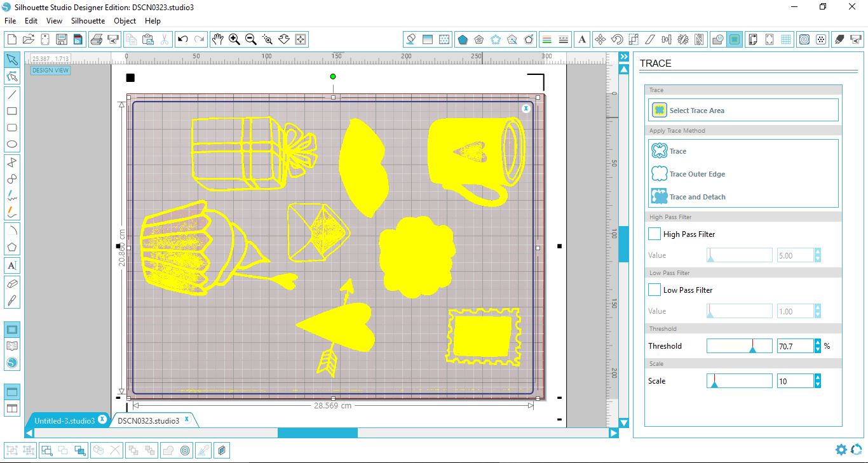
Task: Collapse the right panel with double chevron
Action: (x=623, y=56)
